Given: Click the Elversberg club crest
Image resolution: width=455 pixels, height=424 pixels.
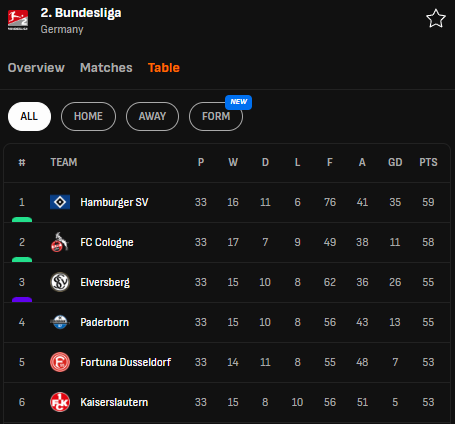Looking at the screenshot, I should tap(60, 282).
